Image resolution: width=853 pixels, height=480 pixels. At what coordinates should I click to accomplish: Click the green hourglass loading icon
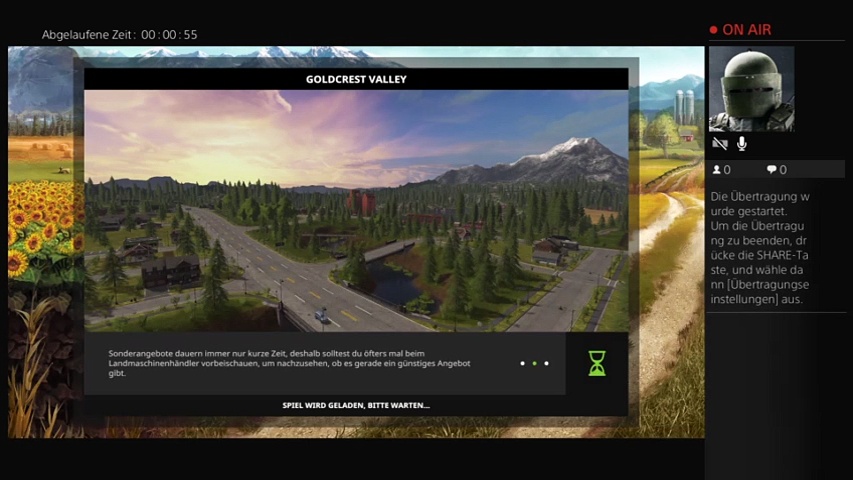pos(597,363)
